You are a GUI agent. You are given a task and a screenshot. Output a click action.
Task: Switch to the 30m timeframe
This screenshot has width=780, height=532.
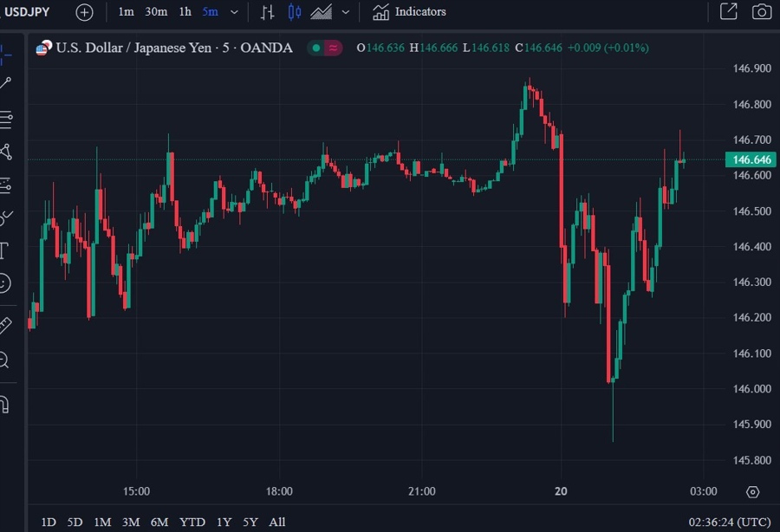point(156,12)
